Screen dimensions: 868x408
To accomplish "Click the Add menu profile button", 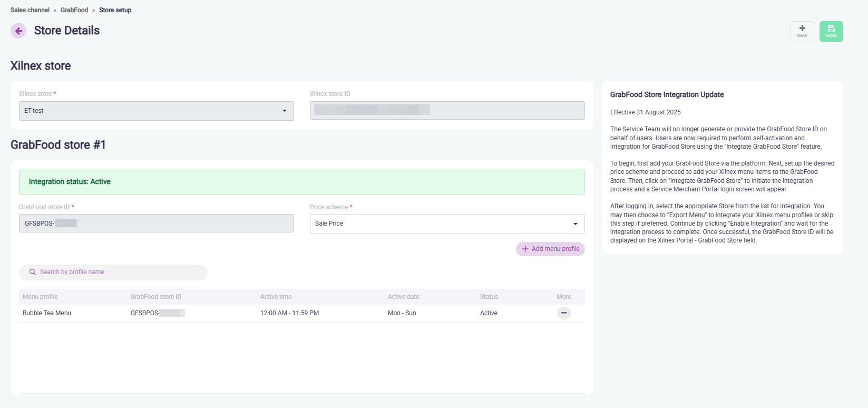I will (550, 249).
